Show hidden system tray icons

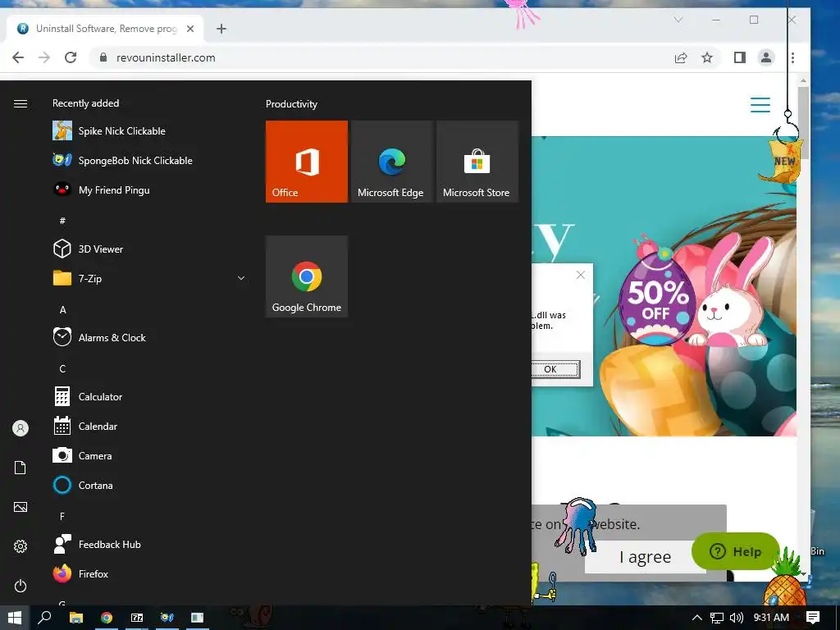(697, 618)
